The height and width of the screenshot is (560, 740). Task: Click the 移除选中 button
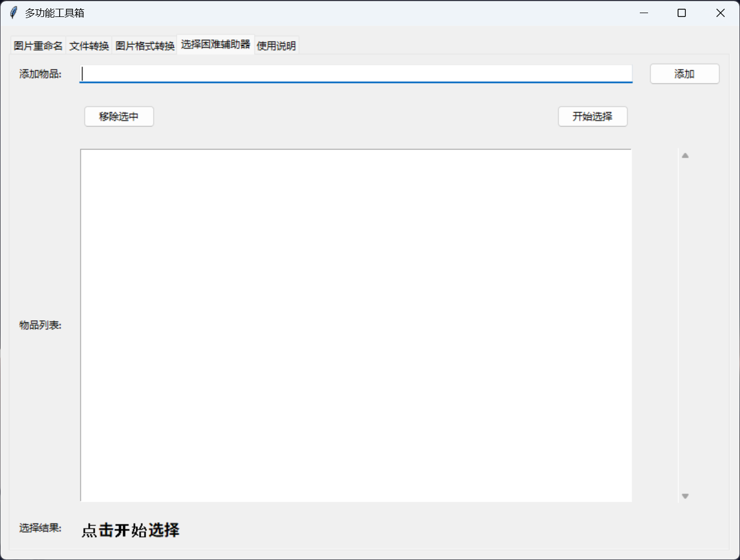coord(119,117)
